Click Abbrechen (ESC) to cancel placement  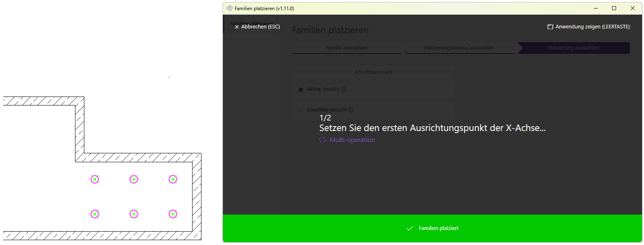[x=257, y=27]
